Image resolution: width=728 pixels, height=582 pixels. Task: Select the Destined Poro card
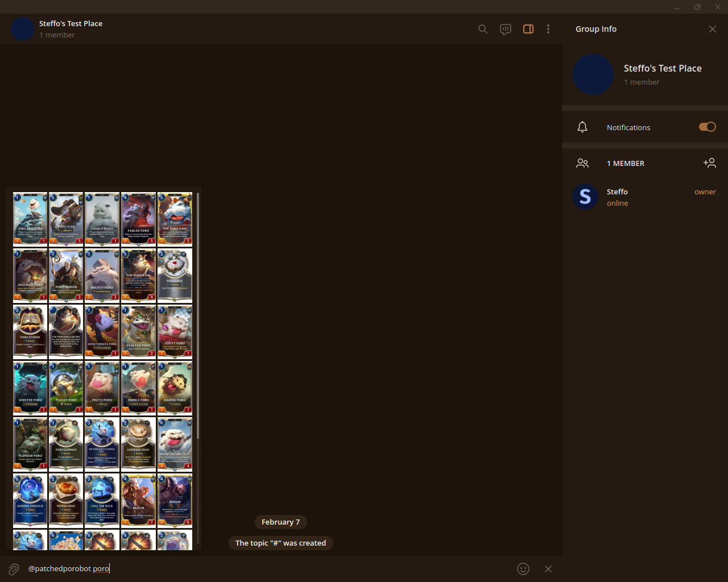(x=30, y=275)
